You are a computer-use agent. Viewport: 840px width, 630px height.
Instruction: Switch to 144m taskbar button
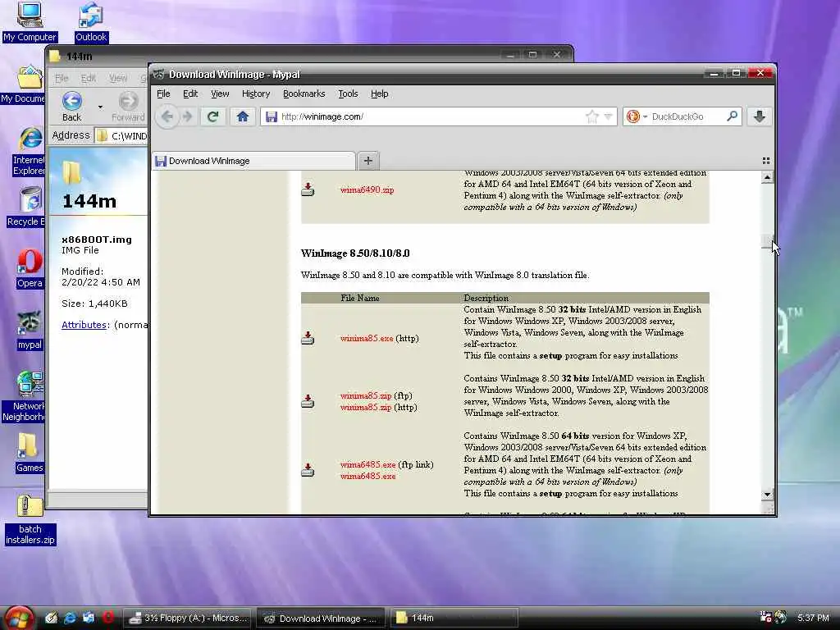click(x=454, y=618)
